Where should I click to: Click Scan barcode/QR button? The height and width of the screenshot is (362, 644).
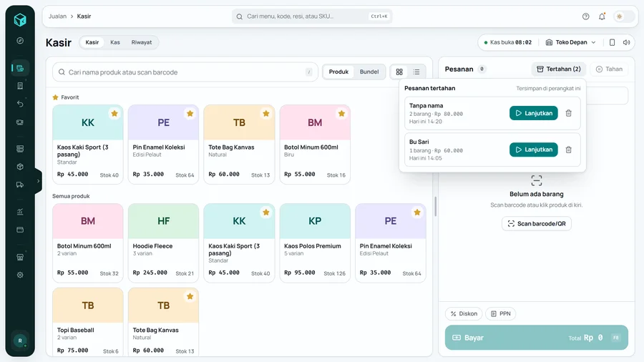pyautogui.click(x=537, y=224)
